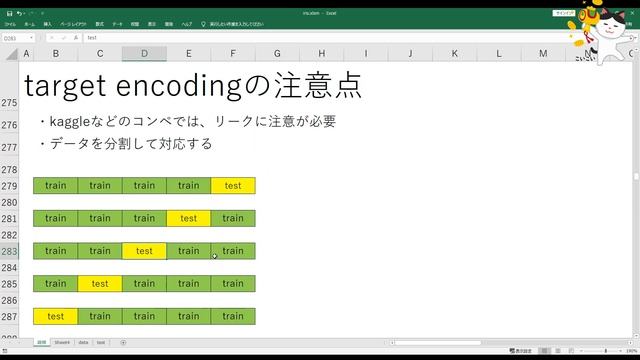
Task: Click the zoom out minus icon
Action: (582, 351)
